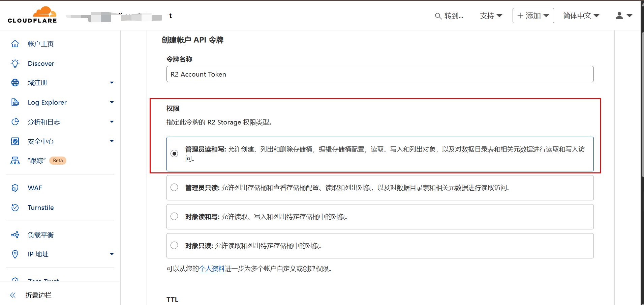The width and height of the screenshot is (644, 305).
Task: Open “跟踪” Beta in the sidebar
Action: pyautogui.click(x=47, y=161)
